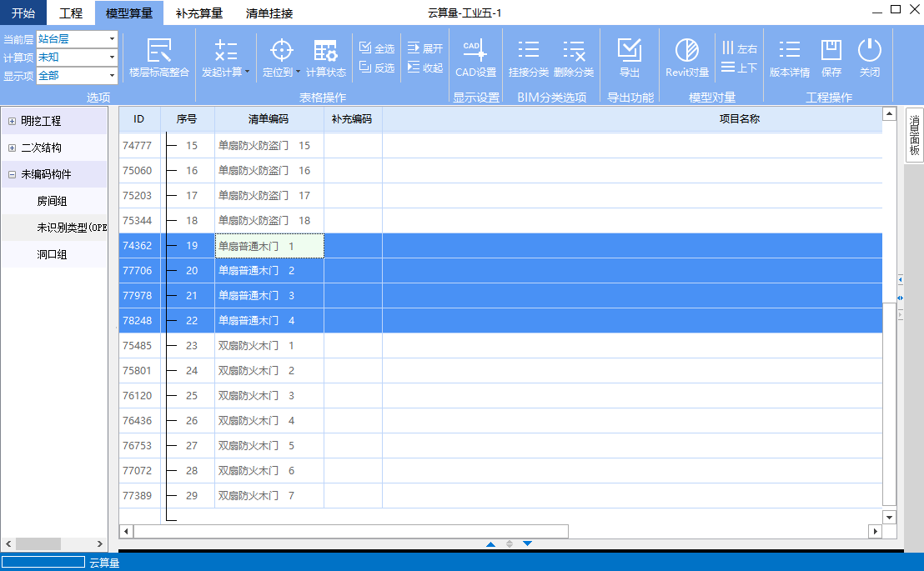Switch to the 补充算量 tab
This screenshot has width=924, height=571.
click(198, 13)
